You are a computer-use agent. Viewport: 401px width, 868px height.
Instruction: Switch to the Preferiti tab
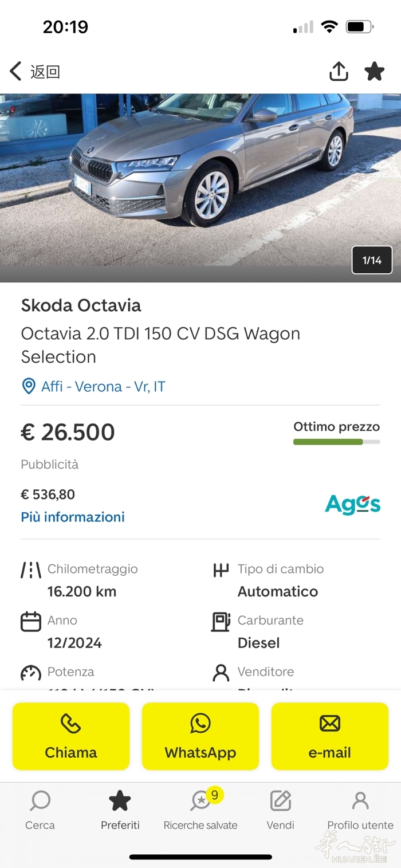pyautogui.click(x=120, y=809)
